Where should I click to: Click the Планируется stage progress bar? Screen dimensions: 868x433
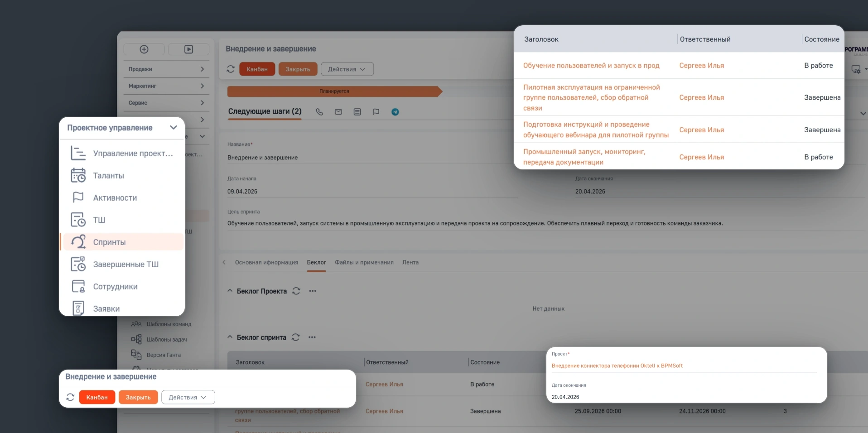pos(334,91)
